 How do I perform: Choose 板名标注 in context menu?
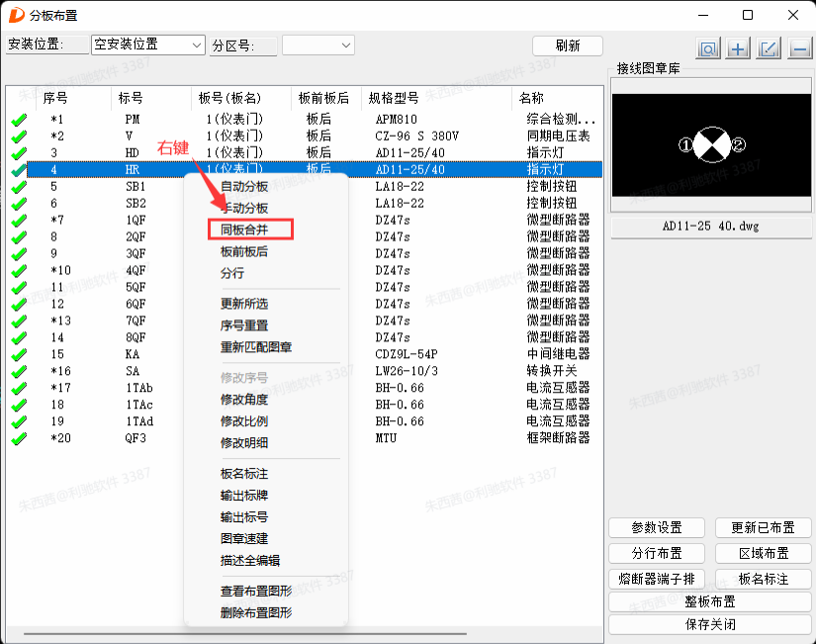pyautogui.click(x=244, y=473)
